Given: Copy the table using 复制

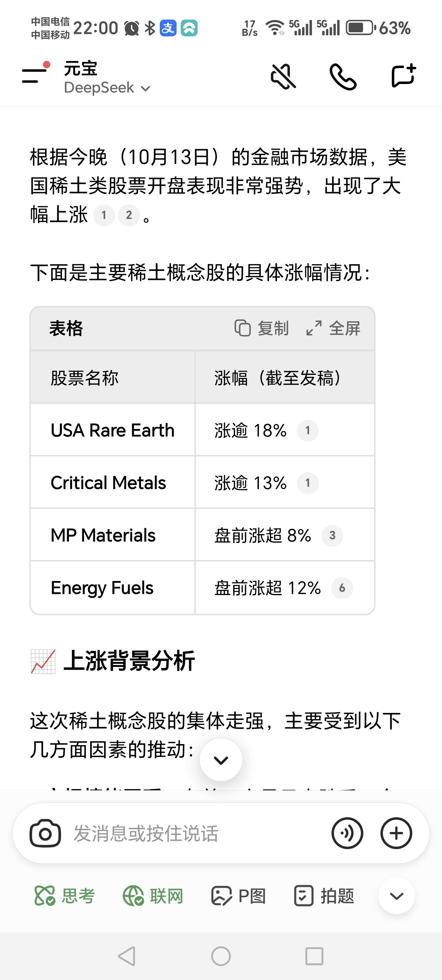Looking at the screenshot, I should 262,328.
